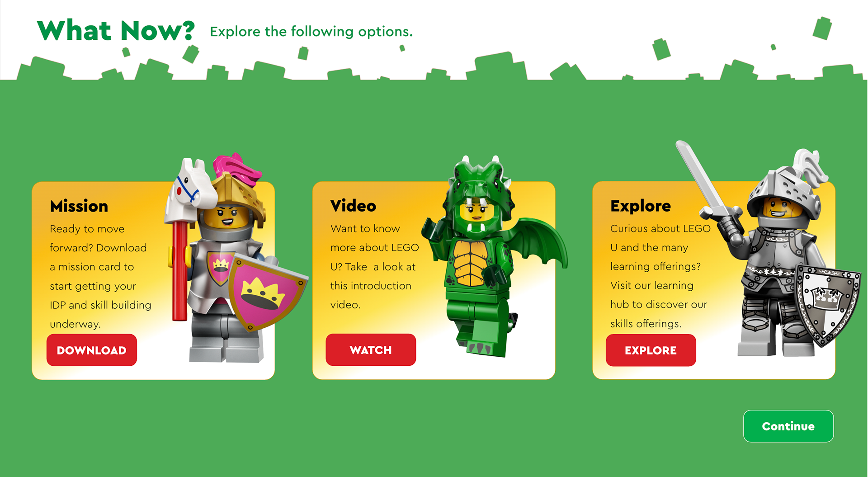Click the Explore card description text
The height and width of the screenshot is (477, 868).
point(660,276)
